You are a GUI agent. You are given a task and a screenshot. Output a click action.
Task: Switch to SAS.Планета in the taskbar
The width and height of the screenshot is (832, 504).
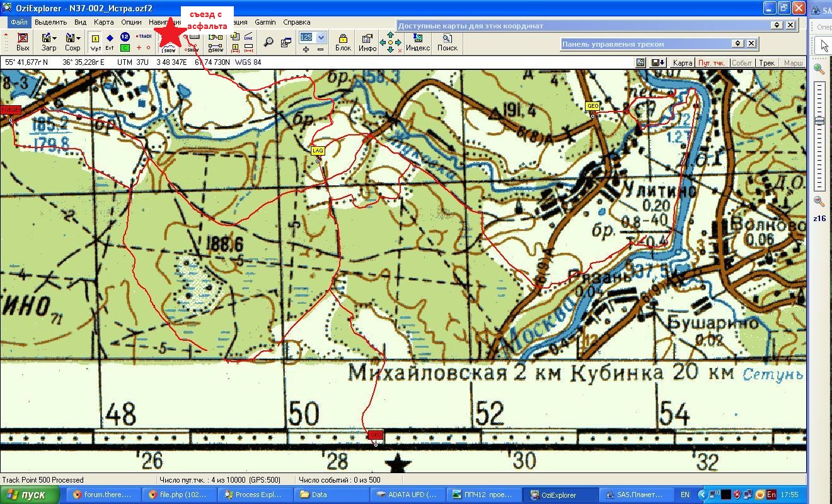(628, 495)
